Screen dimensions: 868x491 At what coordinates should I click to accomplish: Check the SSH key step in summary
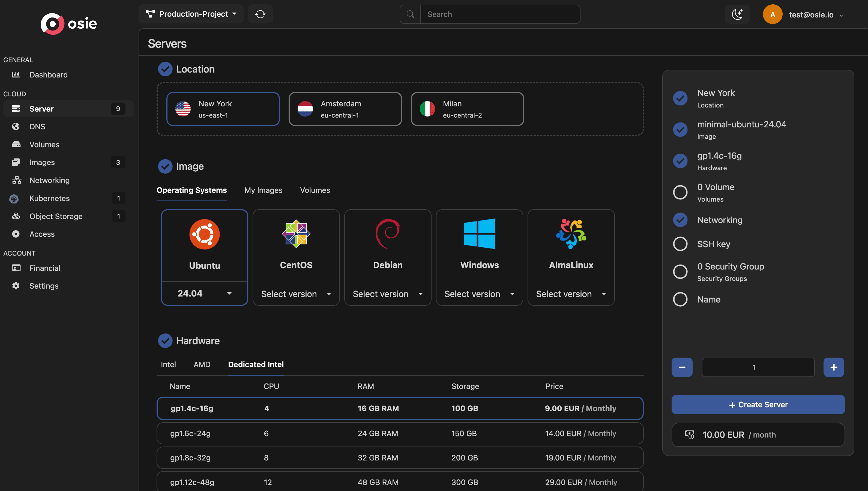coord(681,244)
